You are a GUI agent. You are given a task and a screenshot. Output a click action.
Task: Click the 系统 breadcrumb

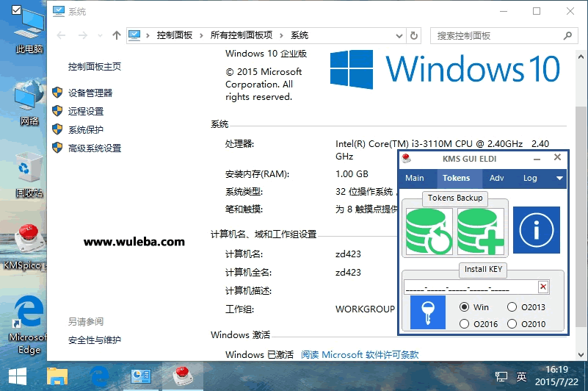[x=300, y=35]
